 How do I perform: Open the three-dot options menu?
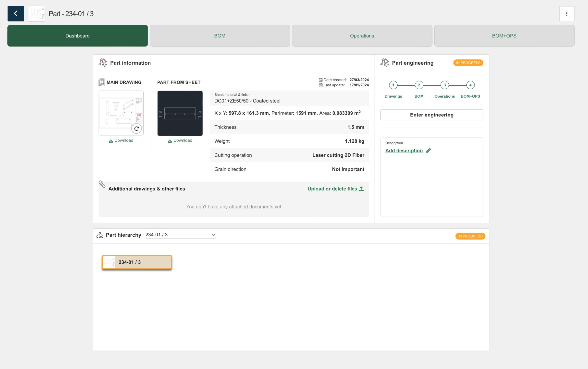[x=566, y=14]
